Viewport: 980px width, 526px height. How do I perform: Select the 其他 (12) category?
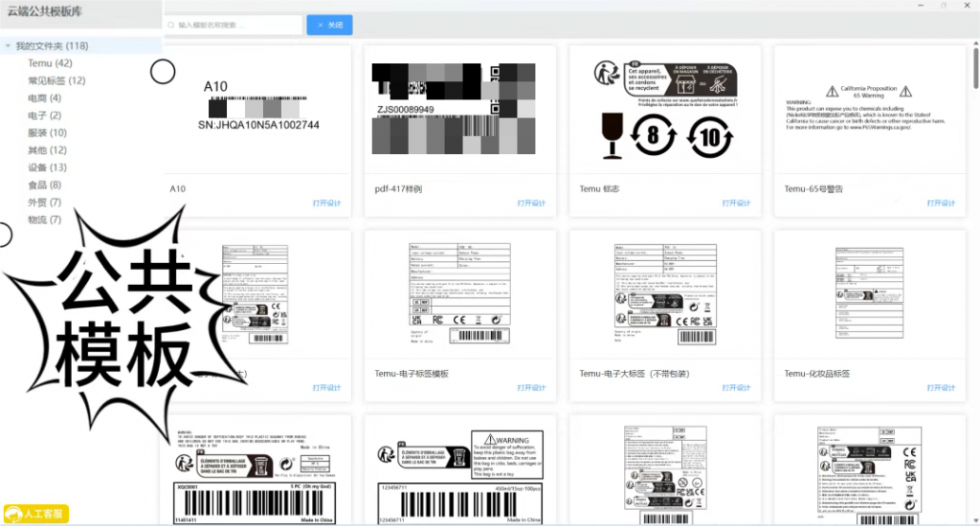tap(47, 150)
